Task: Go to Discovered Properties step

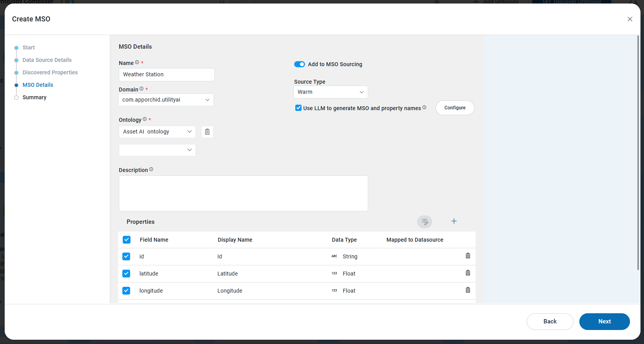Action: click(50, 72)
